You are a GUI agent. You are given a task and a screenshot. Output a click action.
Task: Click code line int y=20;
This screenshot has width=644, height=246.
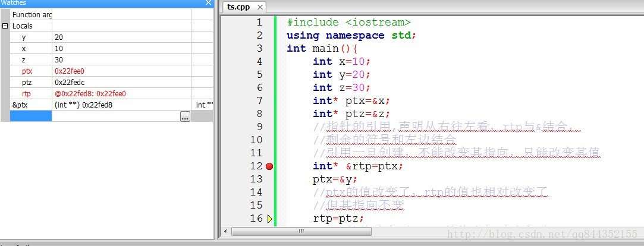342,75
